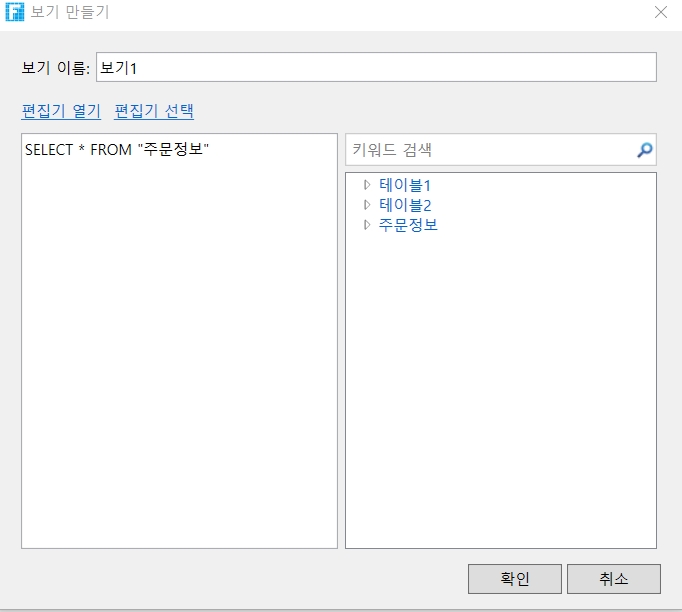Click the SELECT keyword in the SQL query

click(x=48, y=149)
